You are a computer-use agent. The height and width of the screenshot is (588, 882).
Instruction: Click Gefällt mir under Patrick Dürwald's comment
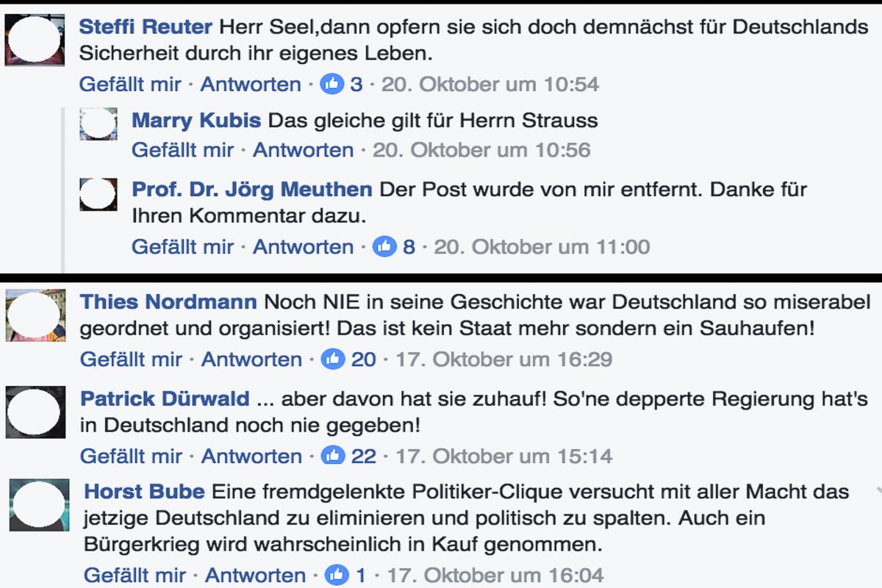tap(131, 456)
